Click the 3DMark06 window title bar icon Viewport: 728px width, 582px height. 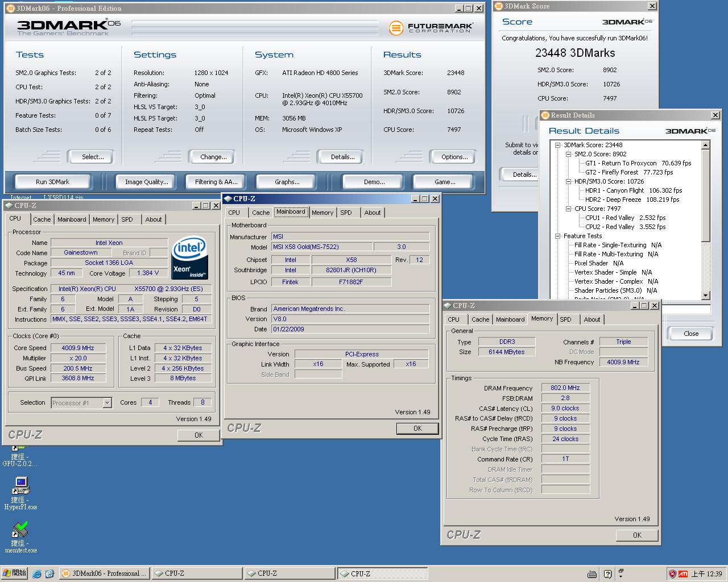[x=10, y=9]
